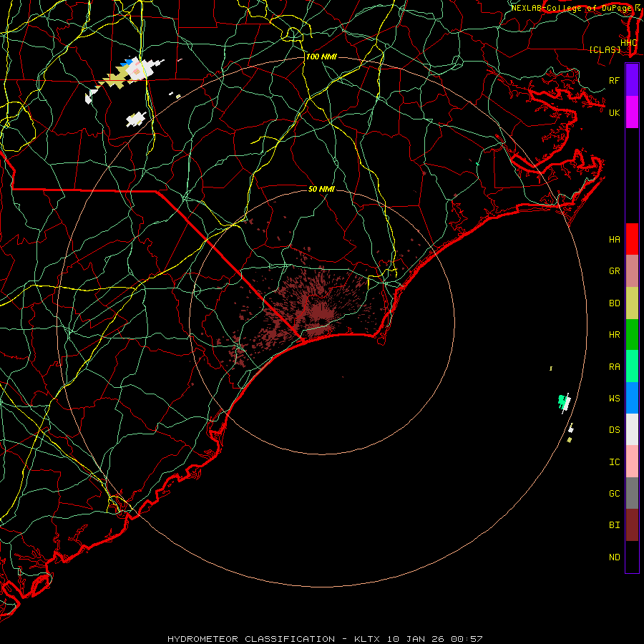Select the GR graupel color swatch

click(x=632, y=271)
